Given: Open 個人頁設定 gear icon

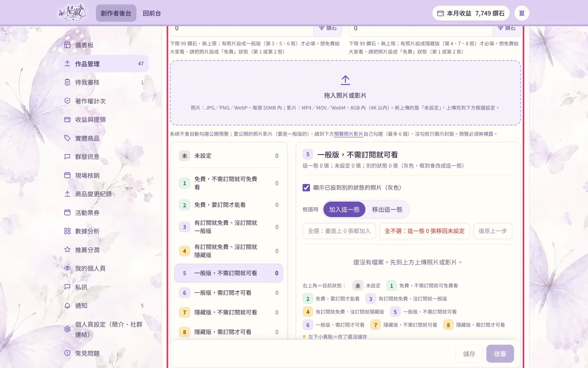Looking at the screenshot, I should pos(67,329).
